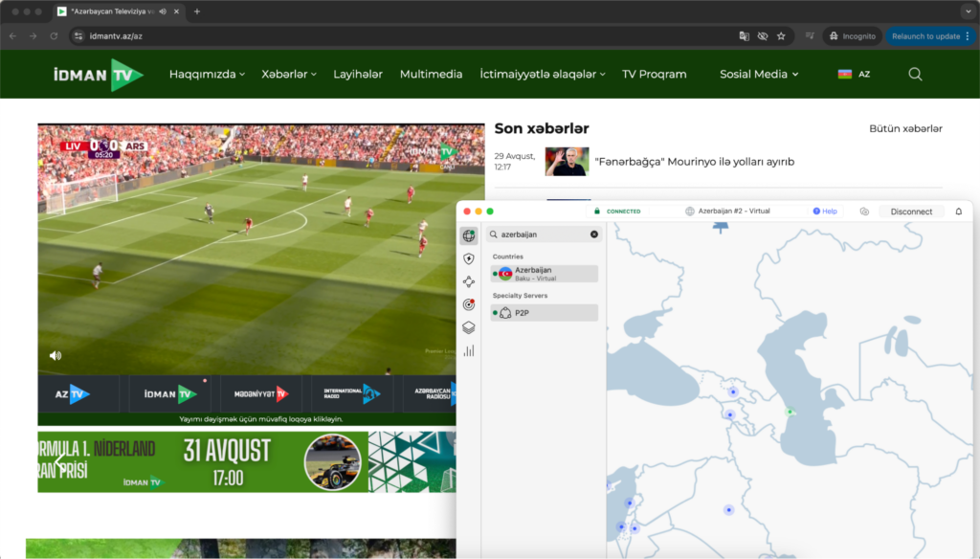Click the Disconnect button in VPN
The image size is (980, 559).
coord(911,212)
